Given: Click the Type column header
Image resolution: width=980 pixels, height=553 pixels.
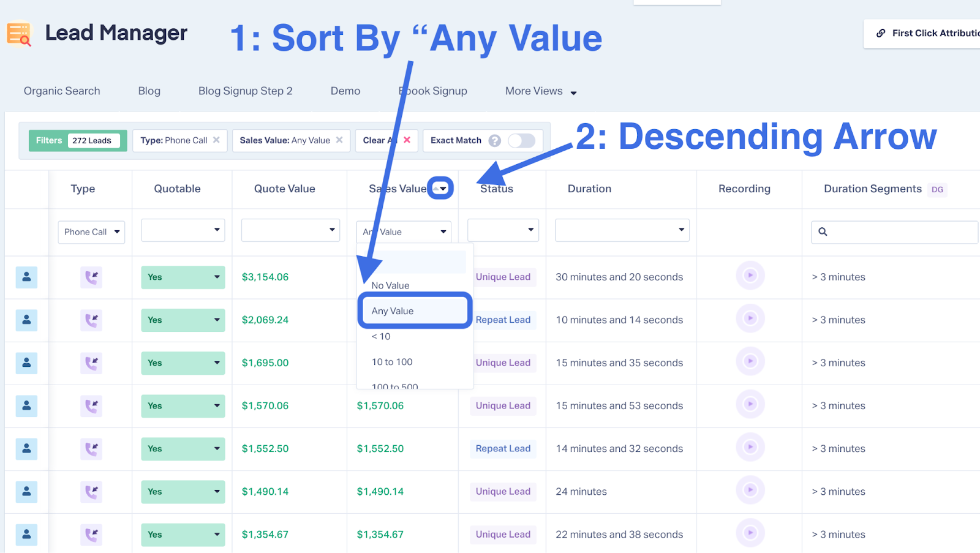Looking at the screenshot, I should [83, 189].
